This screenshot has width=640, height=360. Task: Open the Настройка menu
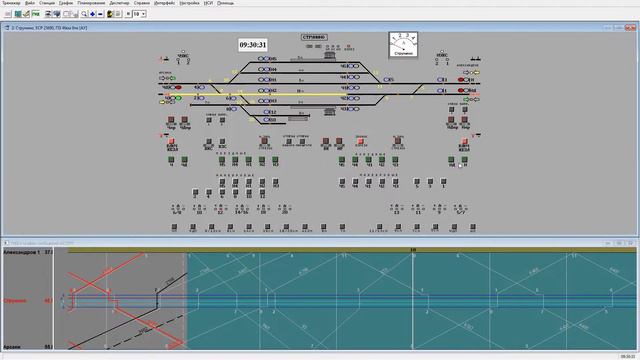[x=189, y=3]
